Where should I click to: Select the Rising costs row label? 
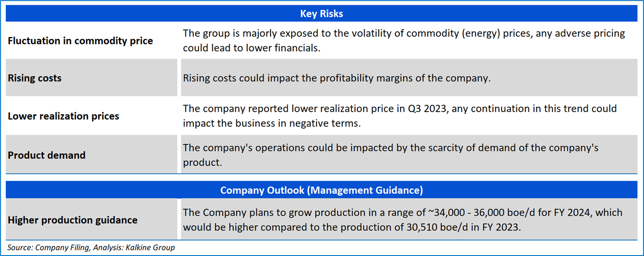coord(35,78)
